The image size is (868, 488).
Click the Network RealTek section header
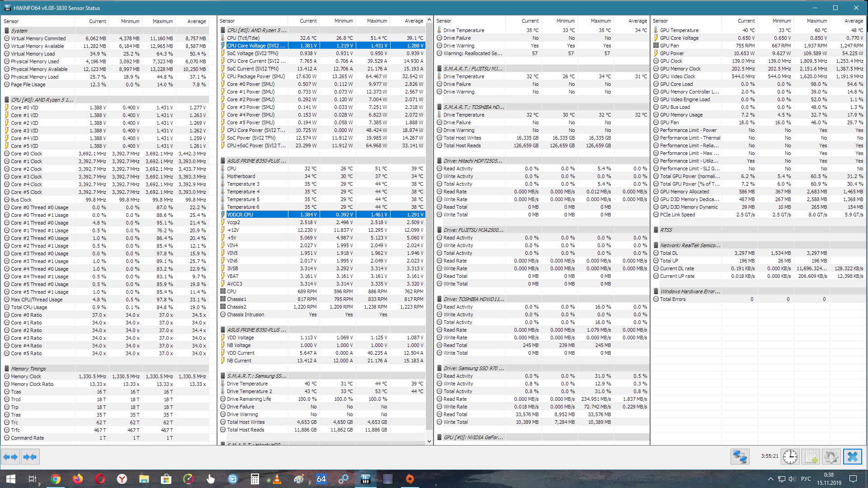tap(690, 245)
